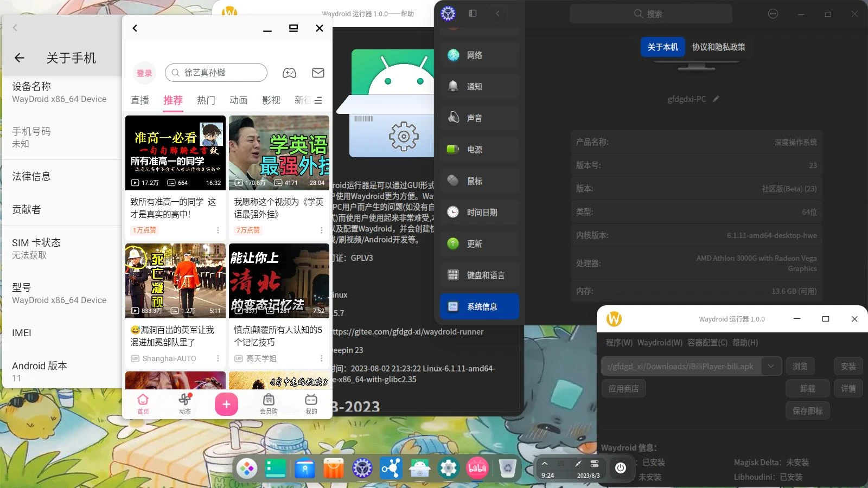Switch to the 协议和隐私政策 tab

(719, 47)
